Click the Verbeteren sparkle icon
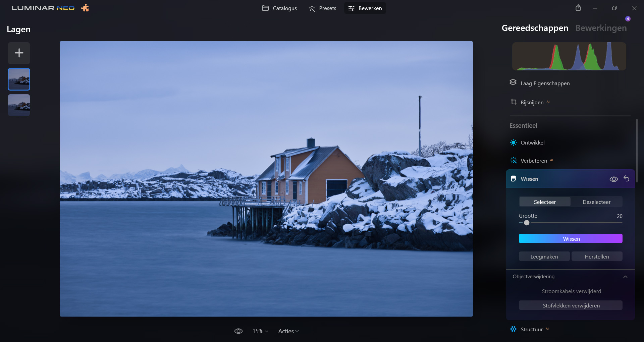The width and height of the screenshot is (644, 342). point(513,160)
